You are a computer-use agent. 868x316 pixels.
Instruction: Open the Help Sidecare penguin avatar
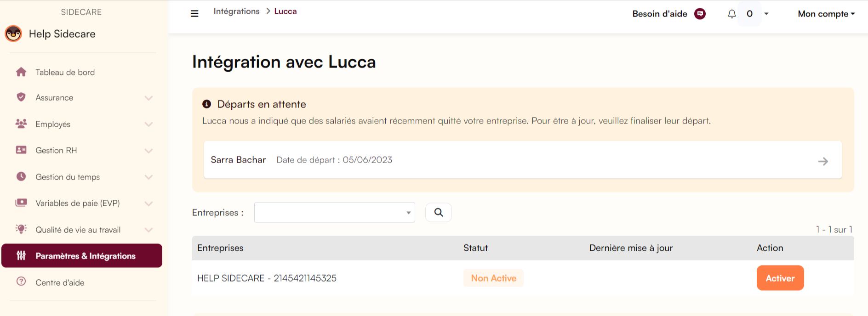[x=14, y=34]
